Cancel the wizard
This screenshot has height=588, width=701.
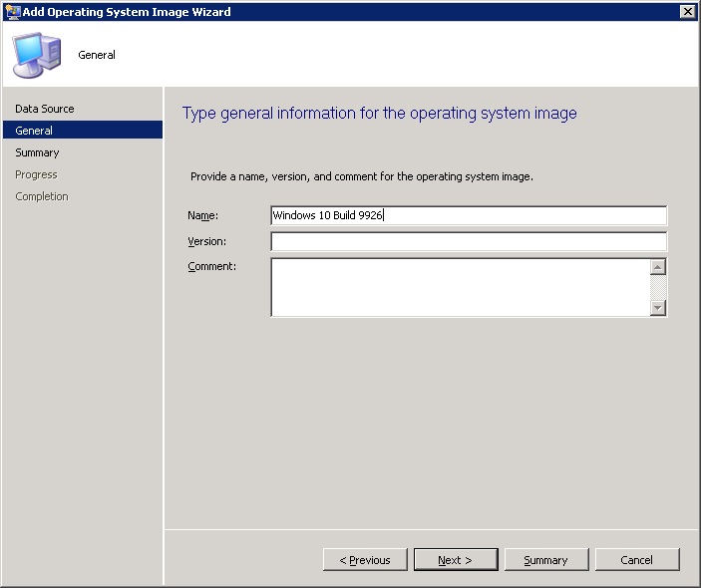point(636,560)
